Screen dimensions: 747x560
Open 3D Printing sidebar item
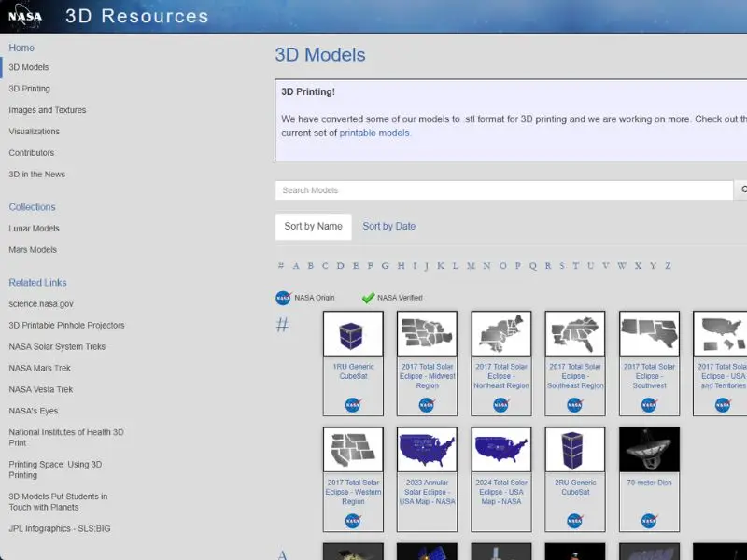click(29, 89)
